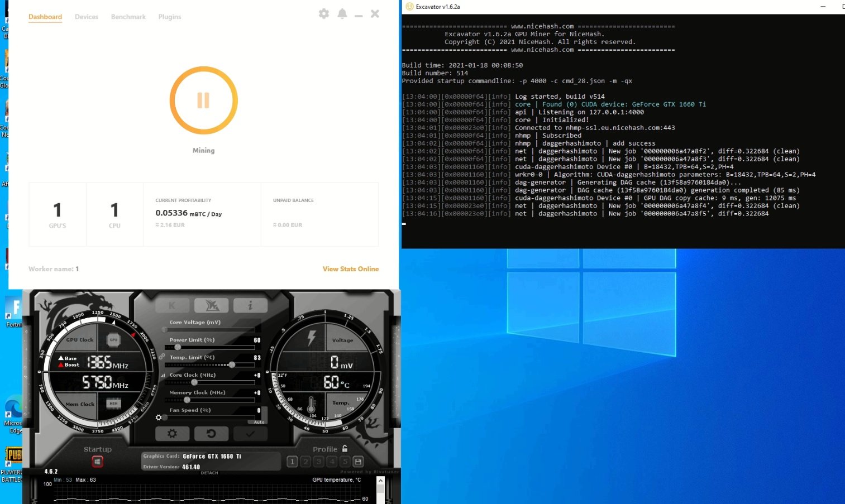Select Afterburner profile slot 5

[x=345, y=462]
